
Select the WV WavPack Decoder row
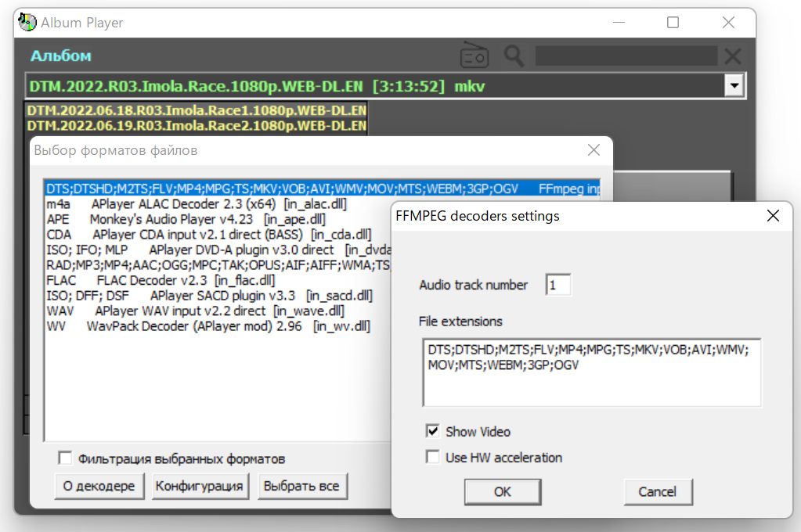tap(218, 326)
